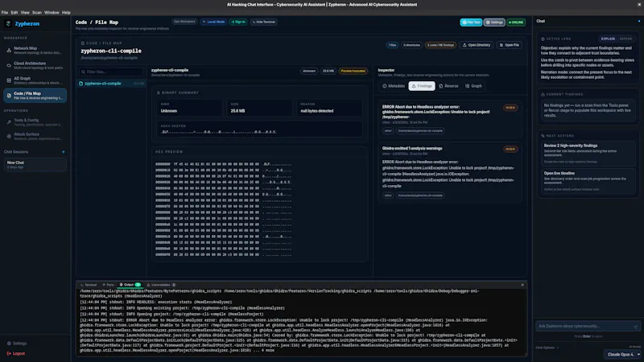Select Code / File Map sidebar item
Viewport: 644px width, 362px height.
coord(35,96)
